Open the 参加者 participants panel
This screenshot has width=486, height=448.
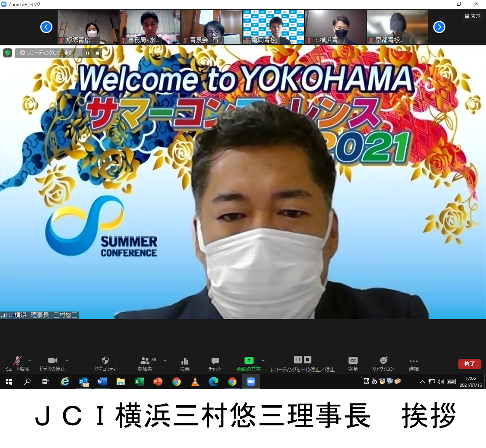145,363
